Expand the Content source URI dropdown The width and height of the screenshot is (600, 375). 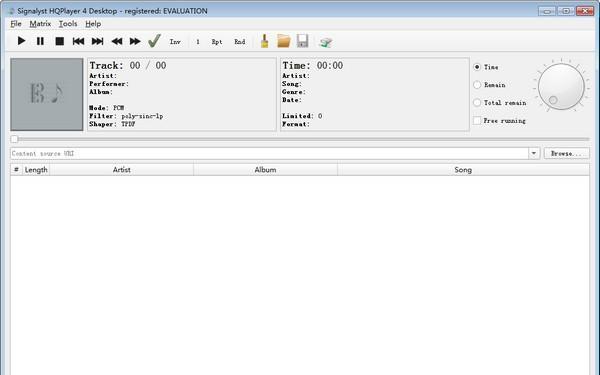(x=534, y=153)
